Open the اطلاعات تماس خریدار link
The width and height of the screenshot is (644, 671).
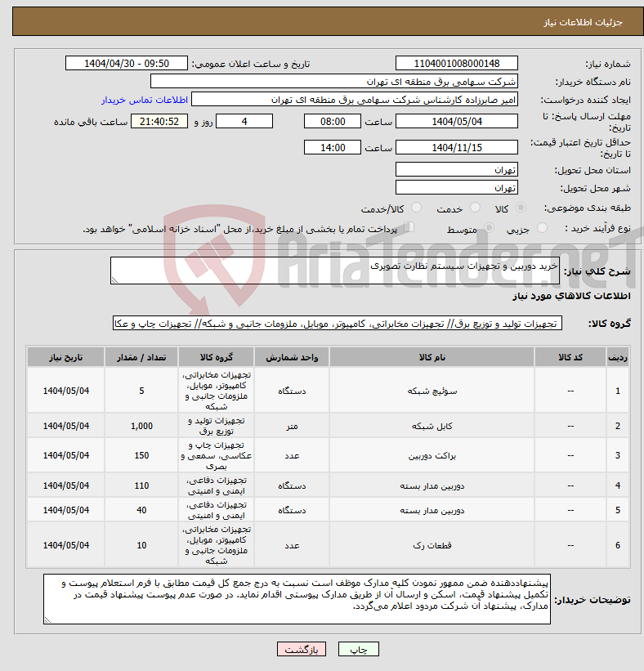pos(145,100)
